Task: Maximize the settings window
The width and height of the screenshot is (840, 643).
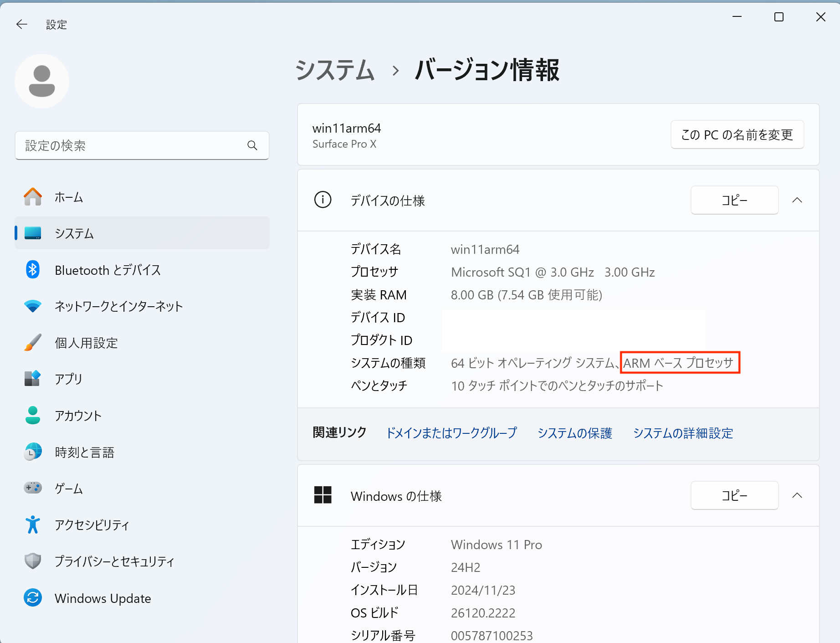Action: [x=779, y=17]
